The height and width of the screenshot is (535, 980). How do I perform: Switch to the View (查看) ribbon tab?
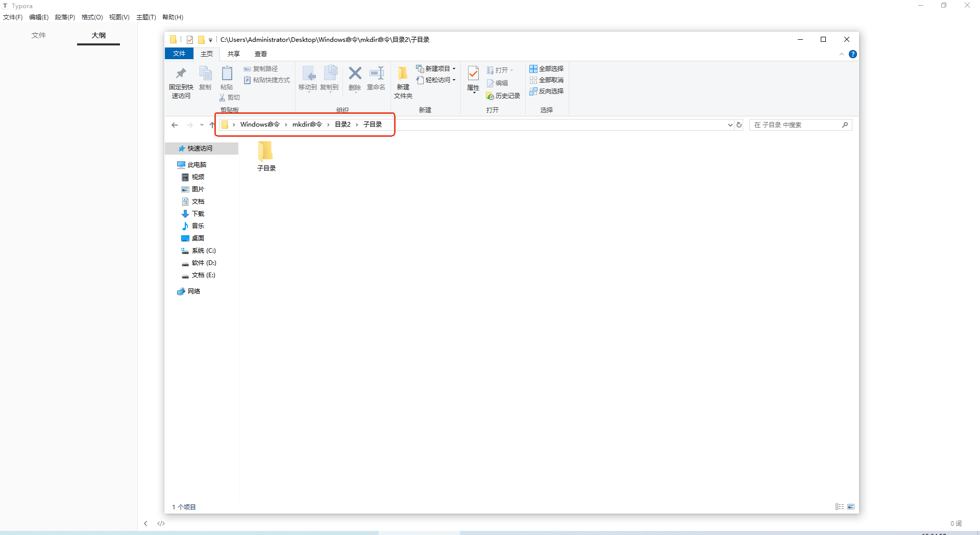coord(260,54)
